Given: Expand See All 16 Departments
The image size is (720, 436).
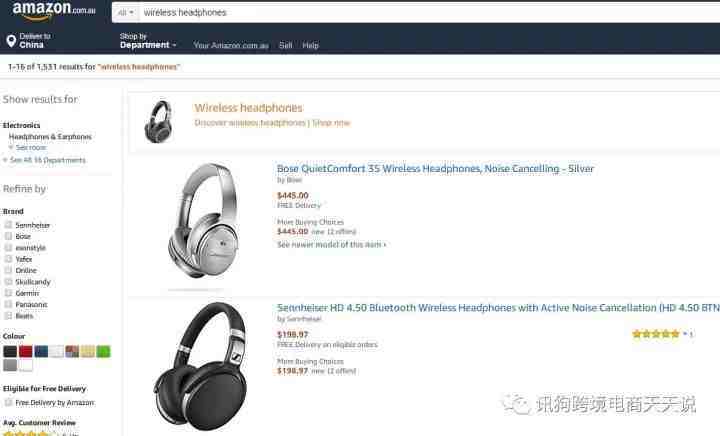Looking at the screenshot, I should (45, 160).
